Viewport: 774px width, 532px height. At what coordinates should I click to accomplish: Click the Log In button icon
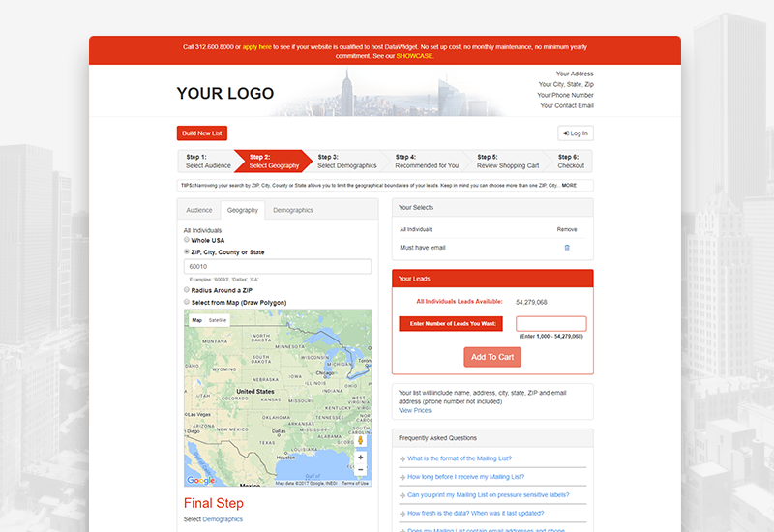coord(566,133)
